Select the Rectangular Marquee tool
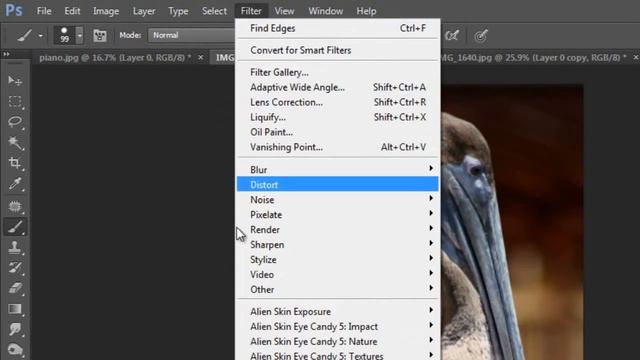640x360 pixels. click(x=15, y=101)
